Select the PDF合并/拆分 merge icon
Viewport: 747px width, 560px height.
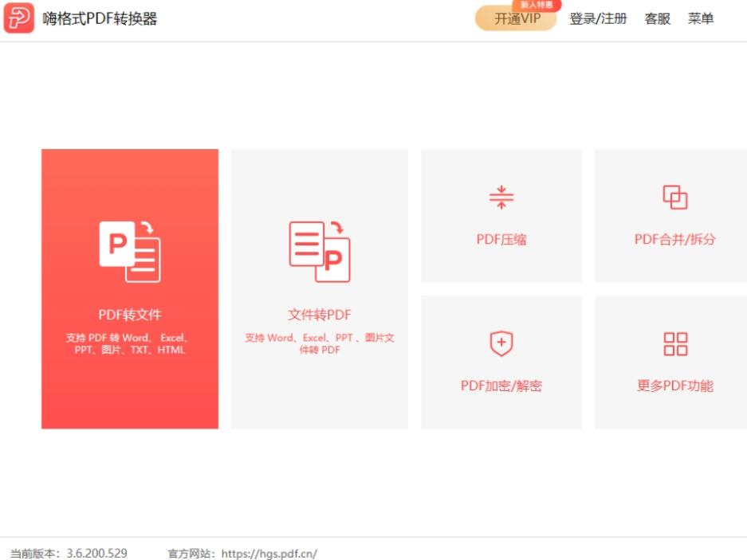pyautogui.click(x=675, y=197)
